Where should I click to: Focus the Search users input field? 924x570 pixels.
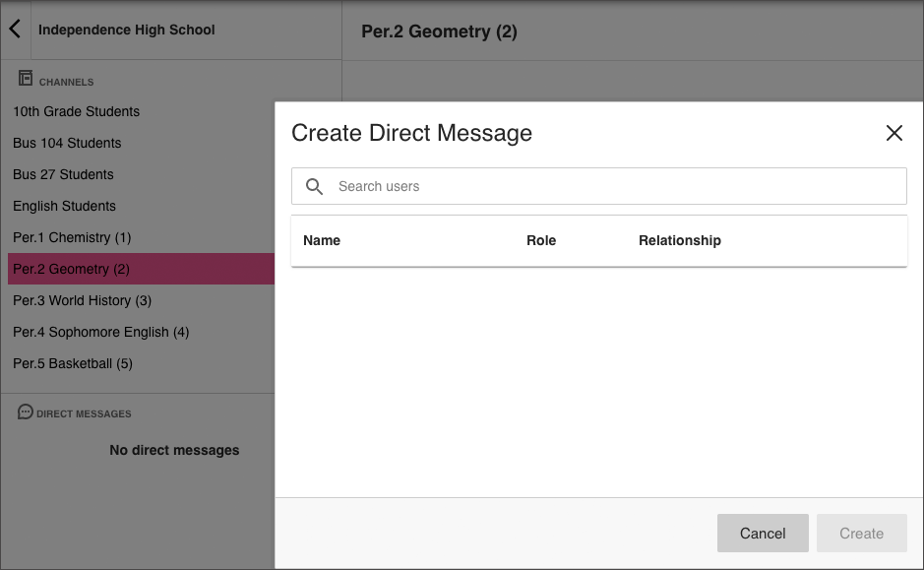598,186
